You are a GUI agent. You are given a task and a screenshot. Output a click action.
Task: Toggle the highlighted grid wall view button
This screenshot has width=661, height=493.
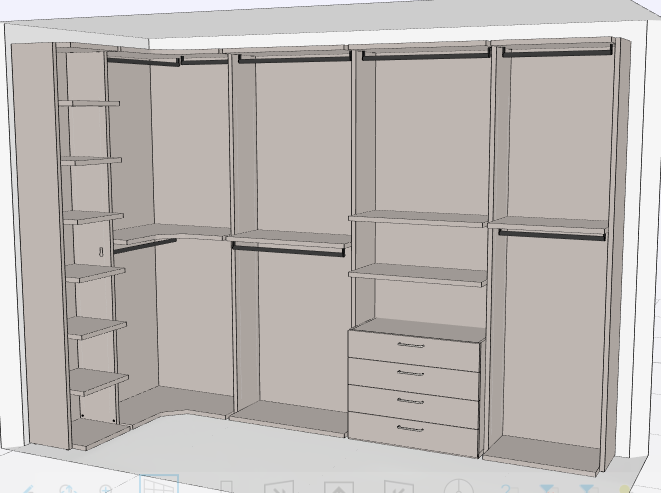(159, 484)
